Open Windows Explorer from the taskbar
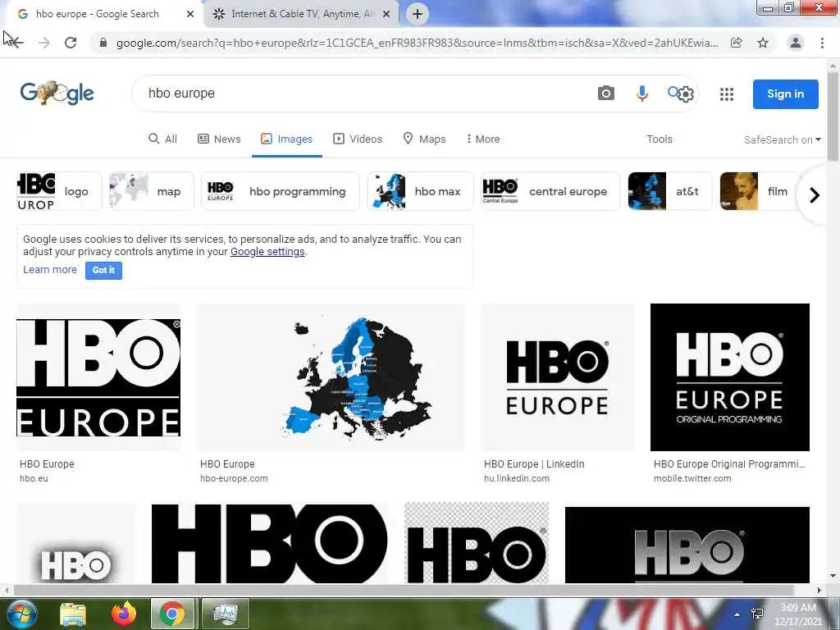Screen dimensions: 840x630 click(73, 614)
